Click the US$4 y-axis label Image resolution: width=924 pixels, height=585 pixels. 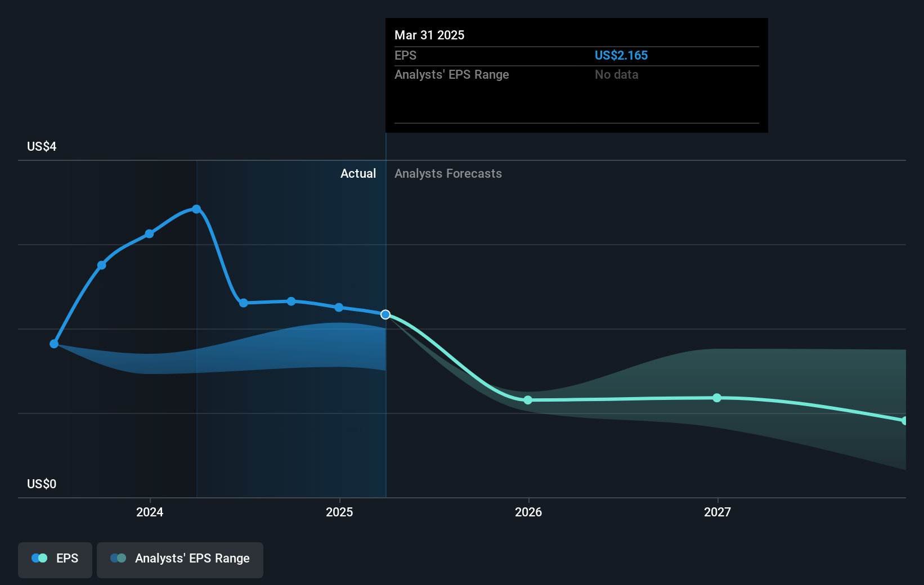click(42, 146)
